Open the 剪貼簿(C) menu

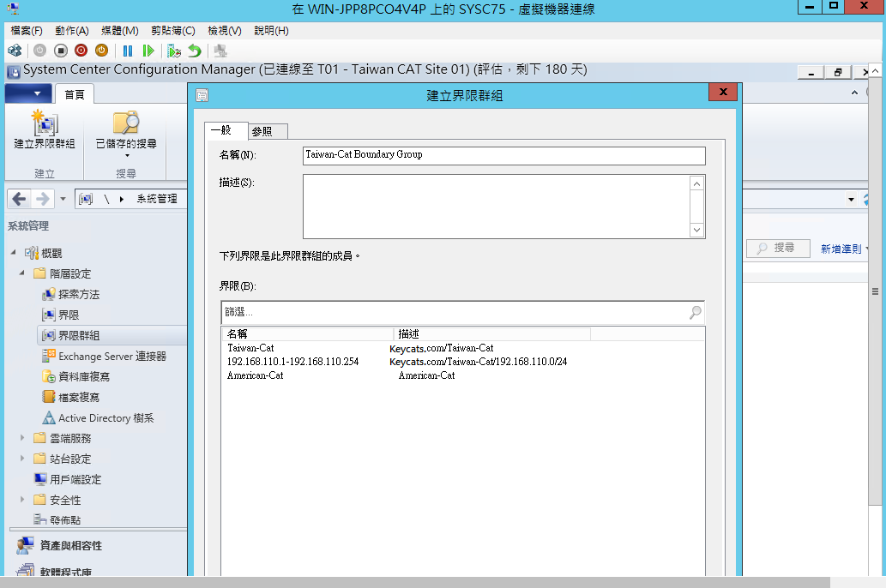[173, 31]
